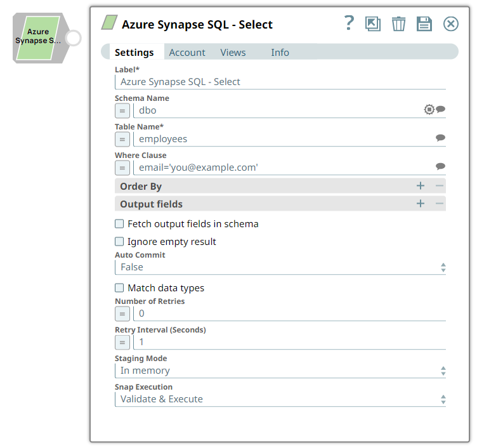Viewport: 477px width, 448px height.
Task: Click the Order By section header
Action: pos(280,186)
